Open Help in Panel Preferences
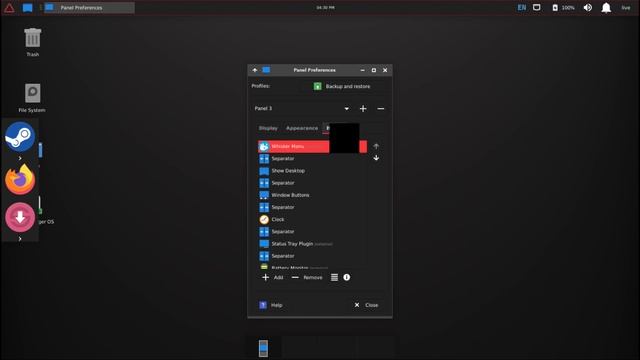Screen dimensions: 640x360 click(x=271, y=305)
